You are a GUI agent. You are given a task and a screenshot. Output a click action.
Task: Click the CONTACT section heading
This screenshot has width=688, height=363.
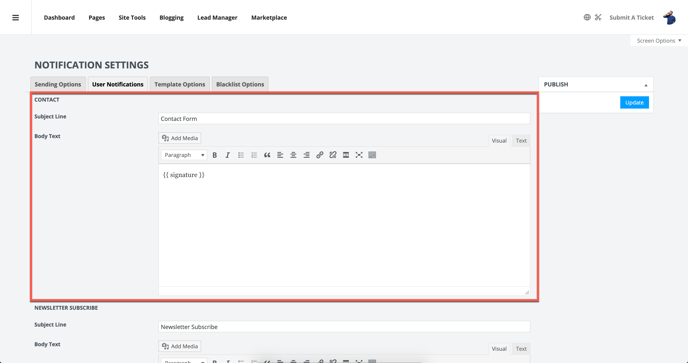(47, 100)
